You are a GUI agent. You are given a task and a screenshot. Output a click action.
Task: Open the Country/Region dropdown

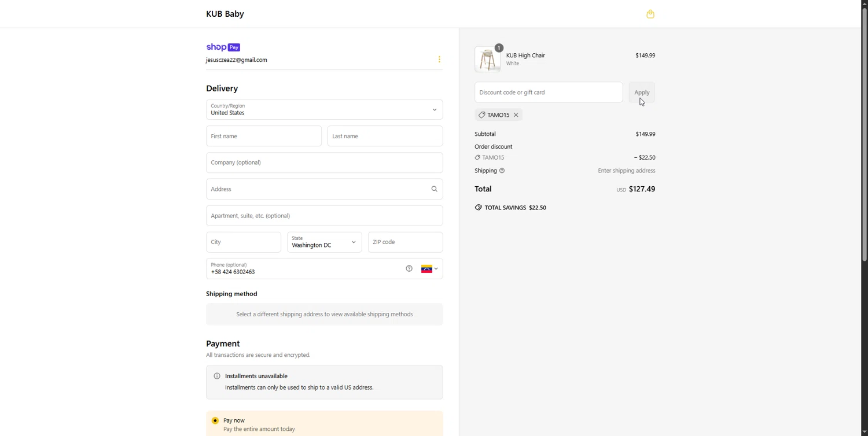pyautogui.click(x=325, y=110)
